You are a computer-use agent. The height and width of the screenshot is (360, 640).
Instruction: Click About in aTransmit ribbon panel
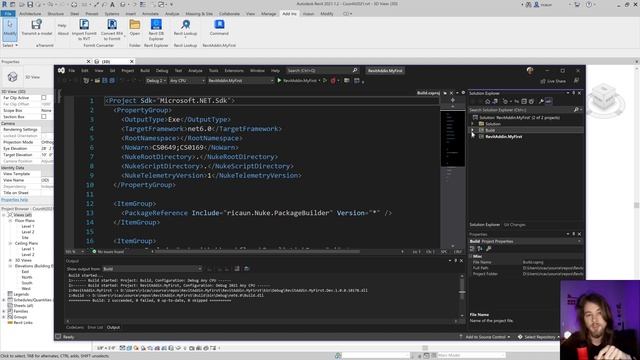[63, 33]
